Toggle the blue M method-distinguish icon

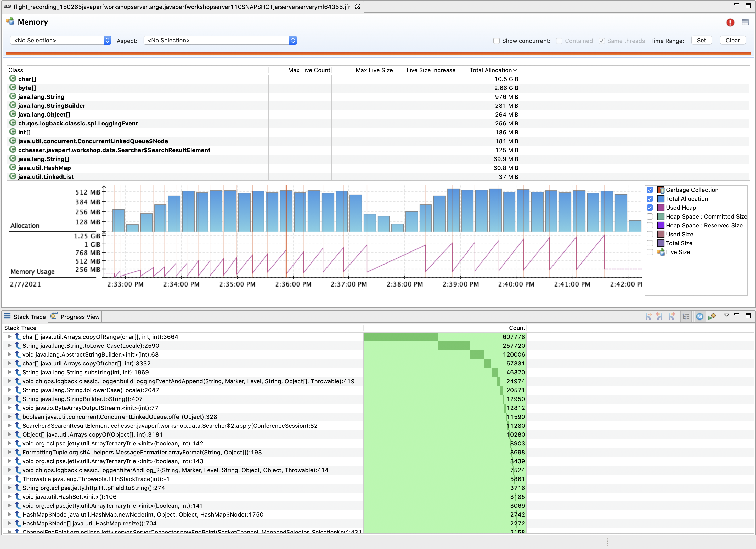699,317
